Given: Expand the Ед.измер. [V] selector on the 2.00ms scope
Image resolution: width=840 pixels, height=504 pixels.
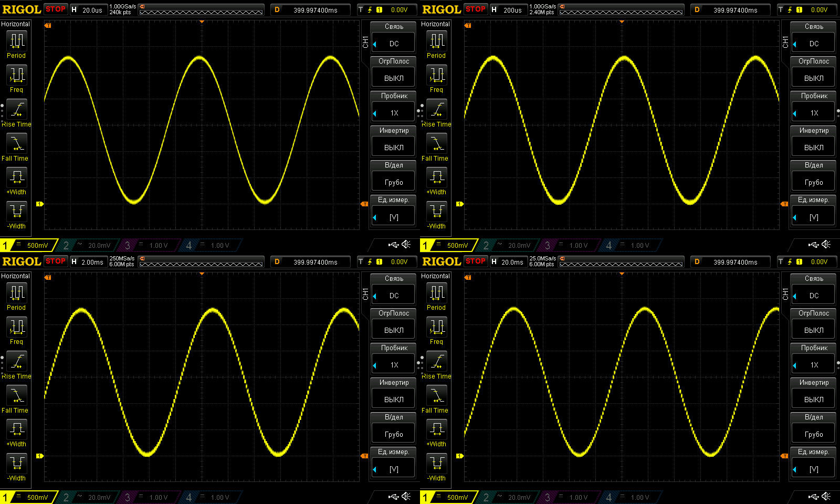Looking at the screenshot, I should click(394, 469).
